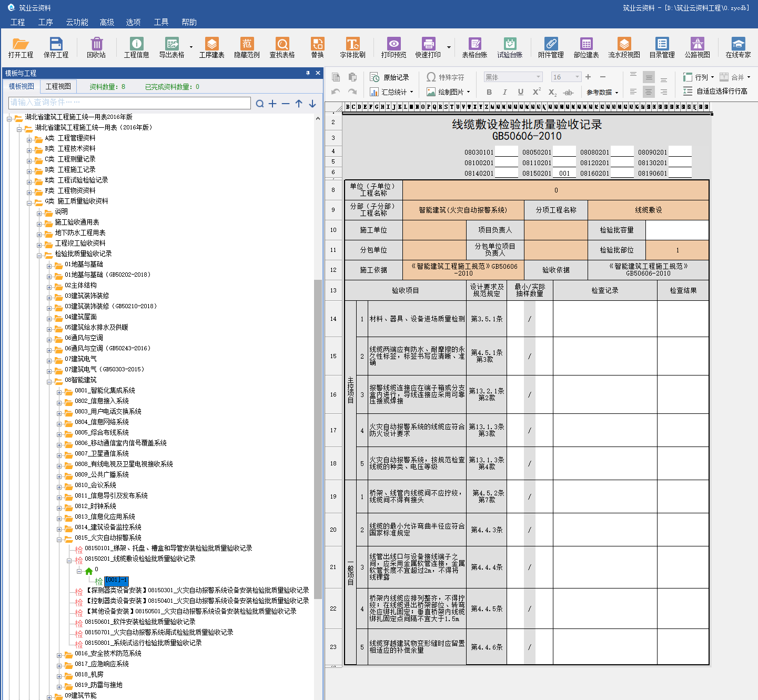Click the tree panel vertical scrollbar
This screenshot has width=758, height=700.
coord(318,439)
